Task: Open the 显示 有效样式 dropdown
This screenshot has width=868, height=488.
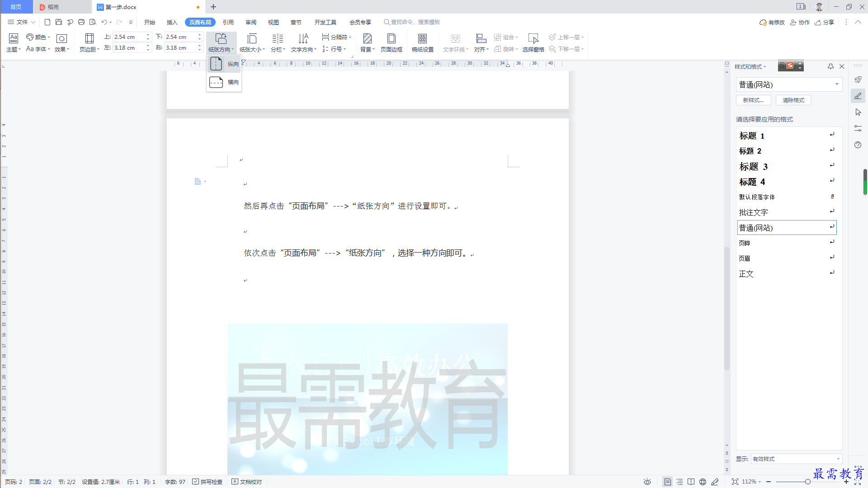Action: (796, 459)
